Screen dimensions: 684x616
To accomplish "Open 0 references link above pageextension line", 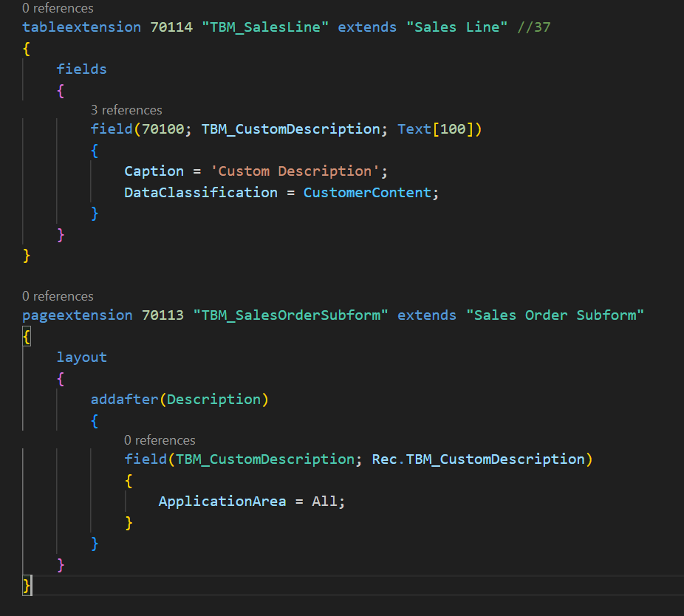I will (x=58, y=296).
